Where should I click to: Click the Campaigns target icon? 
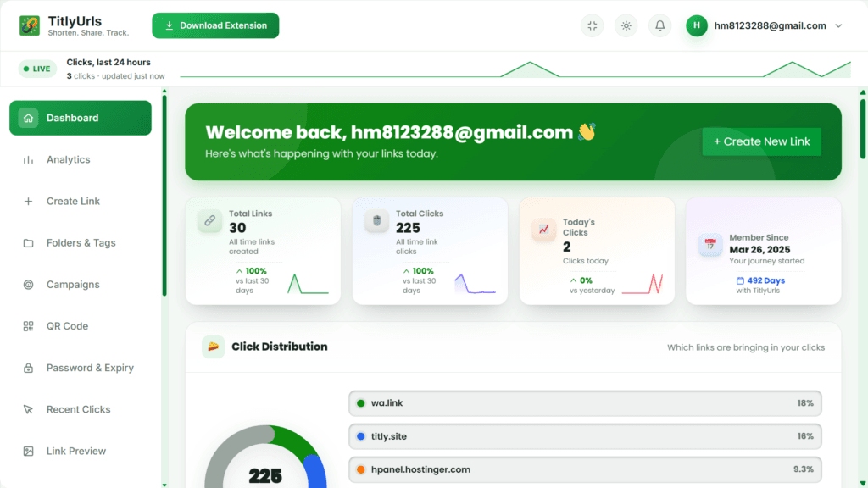(28, 285)
